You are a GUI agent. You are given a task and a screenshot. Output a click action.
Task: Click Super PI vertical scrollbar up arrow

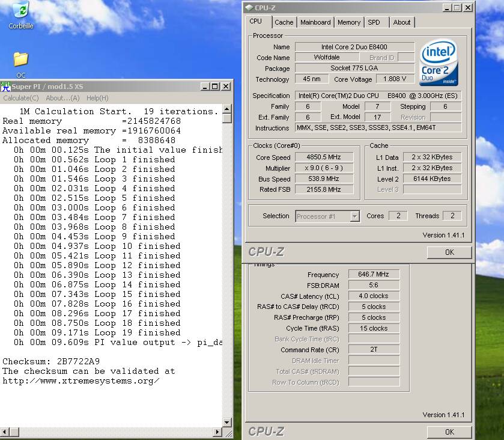pyautogui.click(x=227, y=109)
